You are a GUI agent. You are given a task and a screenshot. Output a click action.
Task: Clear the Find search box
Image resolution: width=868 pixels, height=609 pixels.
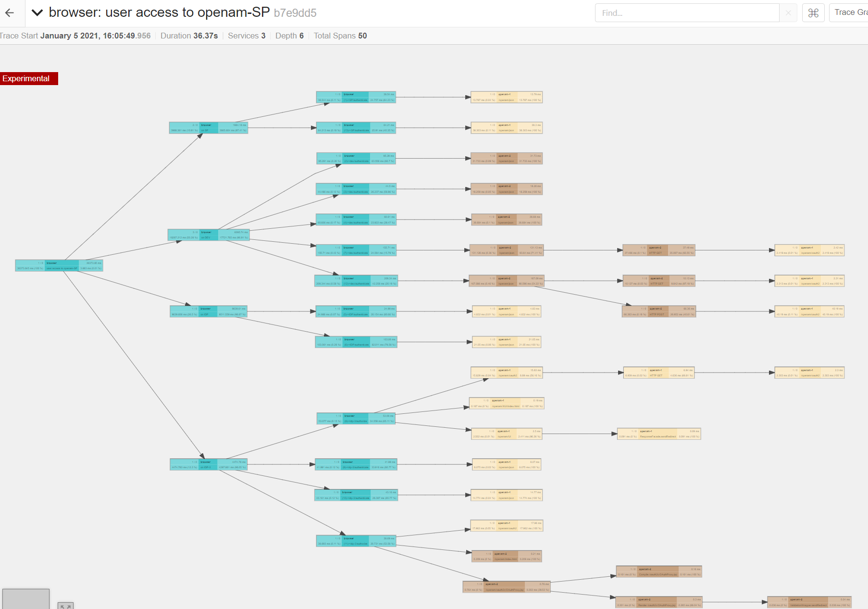tap(788, 13)
